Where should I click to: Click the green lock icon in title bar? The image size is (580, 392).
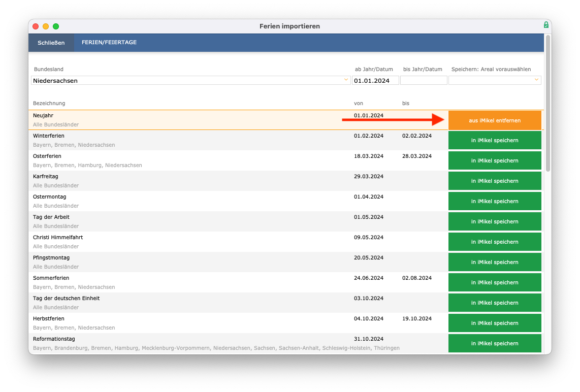coord(546,25)
